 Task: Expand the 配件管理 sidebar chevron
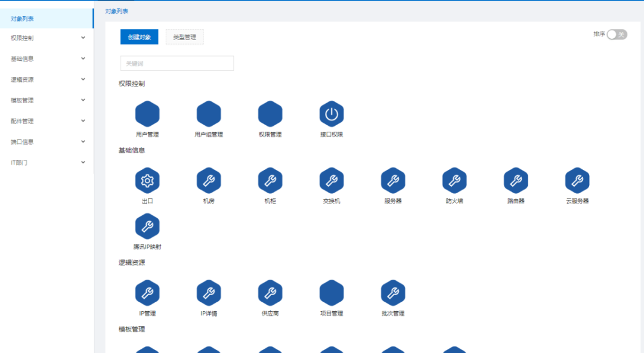click(83, 121)
